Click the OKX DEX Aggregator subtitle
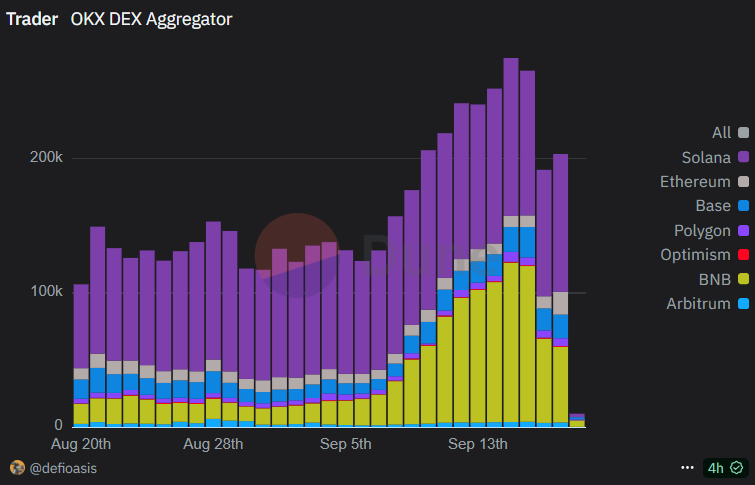 151,19
